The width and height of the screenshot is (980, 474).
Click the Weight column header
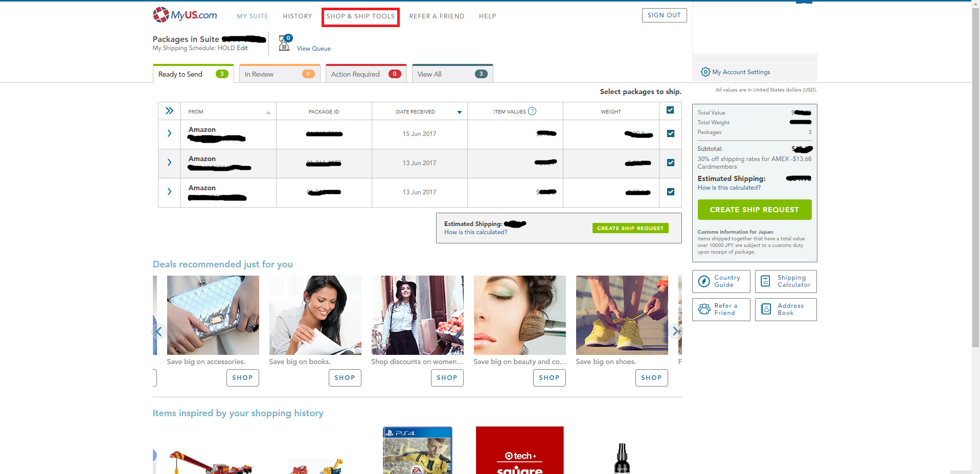[611, 111]
